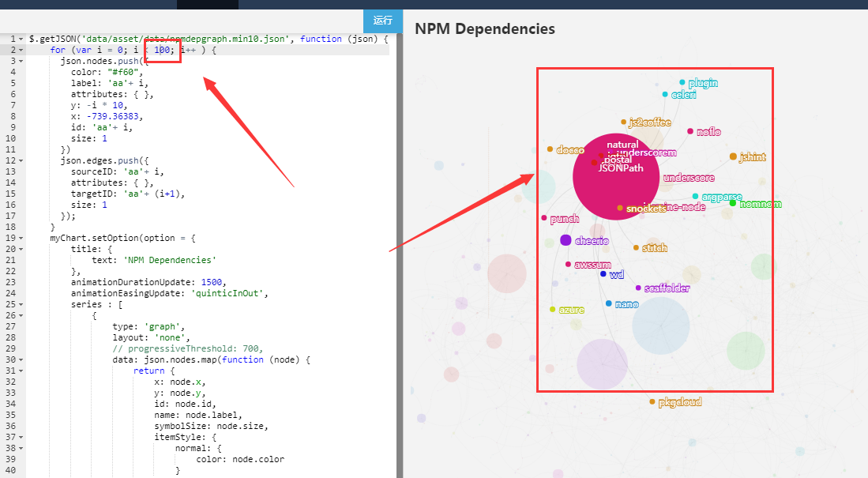Fold the json.edges.push block at line 12
The width and height of the screenshot is (868, 478).
point(21,160)
